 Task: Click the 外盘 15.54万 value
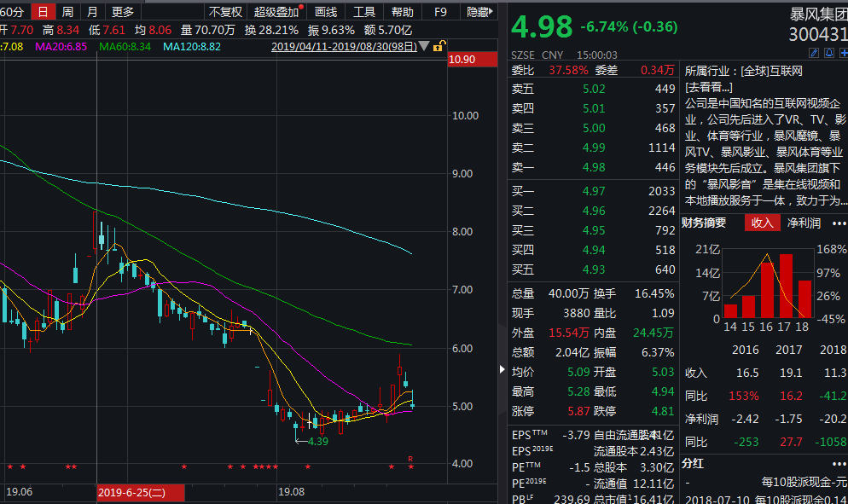pyautogui.click(x=568, y=333)
